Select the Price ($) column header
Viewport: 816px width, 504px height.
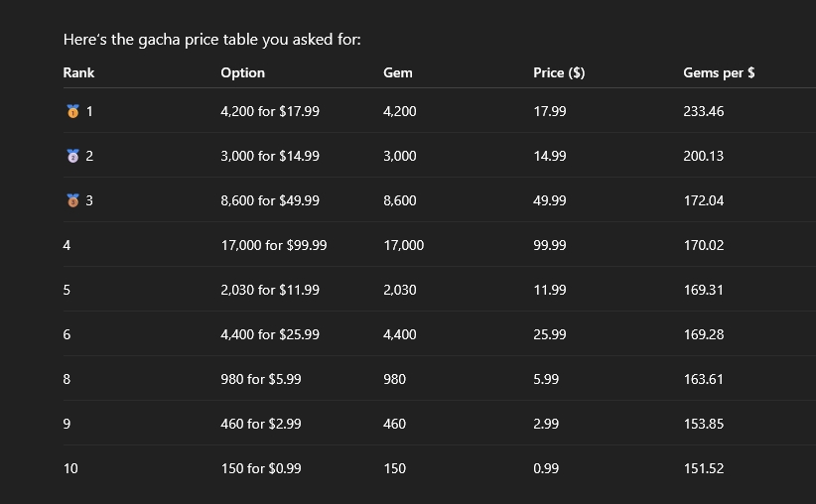coord(558,72)
